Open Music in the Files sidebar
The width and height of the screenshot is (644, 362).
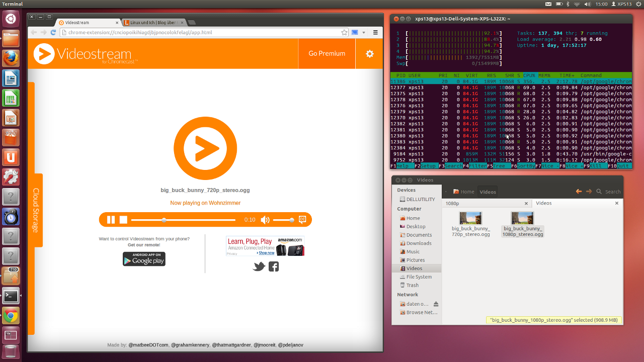pyautogui.click(x=417, y=251)
